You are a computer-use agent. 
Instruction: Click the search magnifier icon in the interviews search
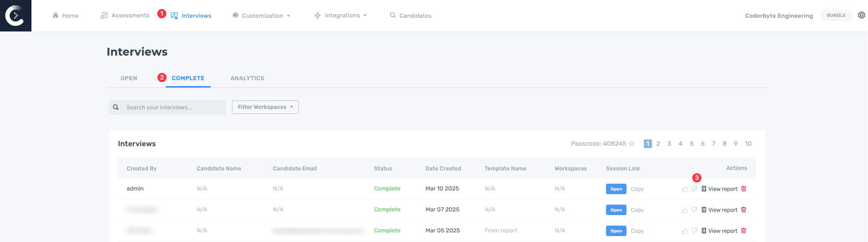[x=116, y=107]
